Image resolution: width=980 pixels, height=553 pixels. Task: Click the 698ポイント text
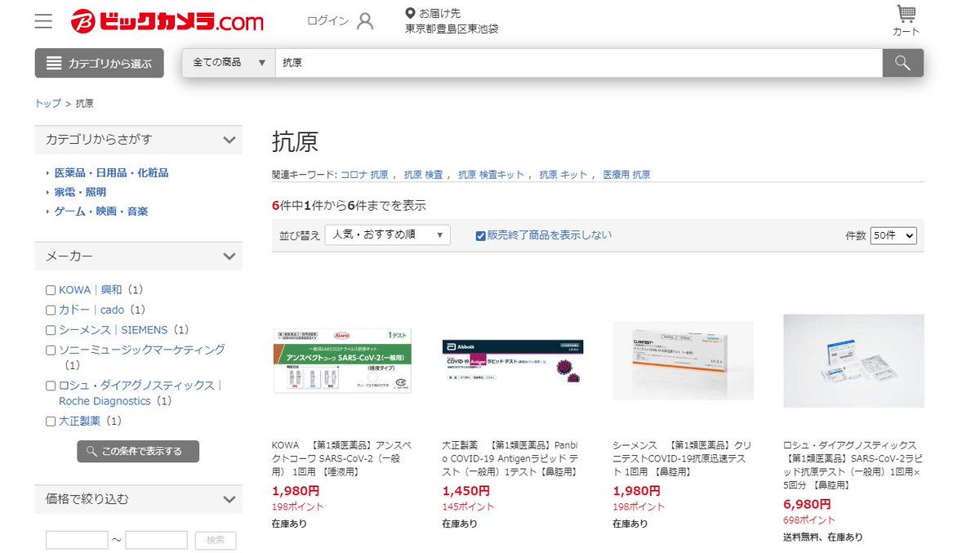(809, 520)
